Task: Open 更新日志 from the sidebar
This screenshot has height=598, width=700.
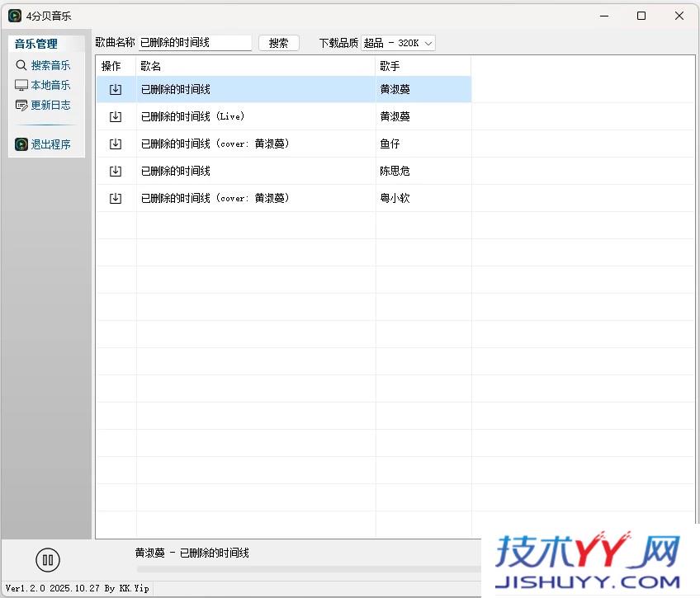Action: coord(50,105)
